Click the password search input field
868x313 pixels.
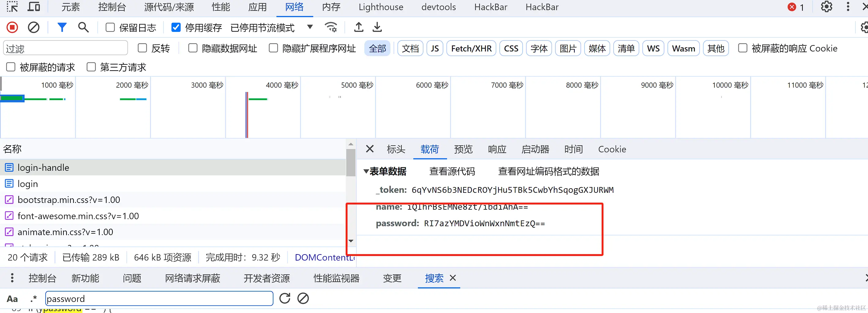tap(159, 299)
